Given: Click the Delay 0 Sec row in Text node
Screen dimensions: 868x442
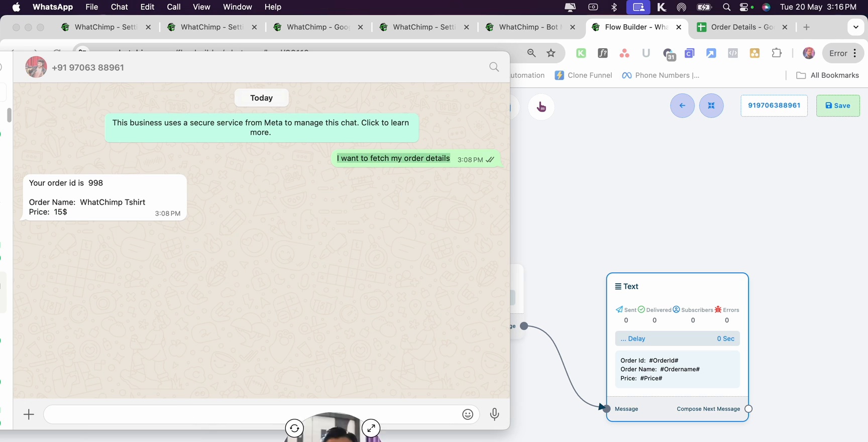Looking at the screenshot, I should 677,339.
